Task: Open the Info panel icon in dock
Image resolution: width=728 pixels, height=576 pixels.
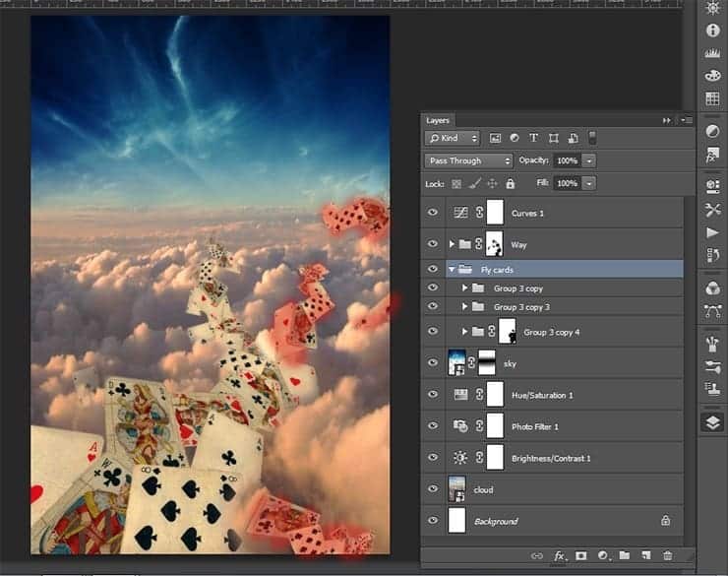Action: pos(712,31)
